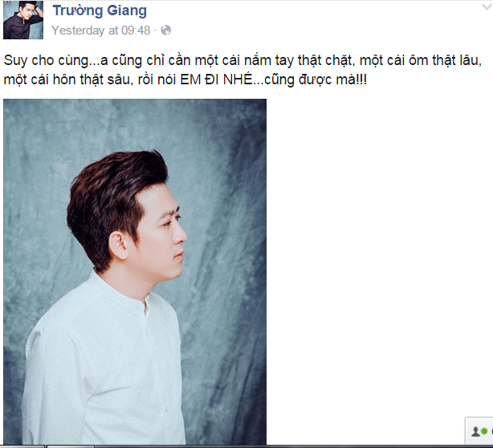The height and width of the screenshot is (448, 493).
Task: Click the 09:48 post time permalink
Action: pos(101,31)
